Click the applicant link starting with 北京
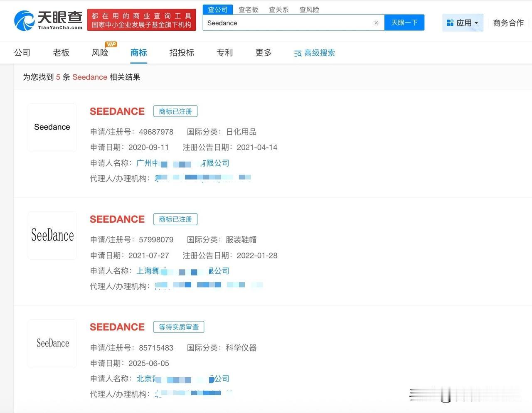532x413 pixels. 183,379
